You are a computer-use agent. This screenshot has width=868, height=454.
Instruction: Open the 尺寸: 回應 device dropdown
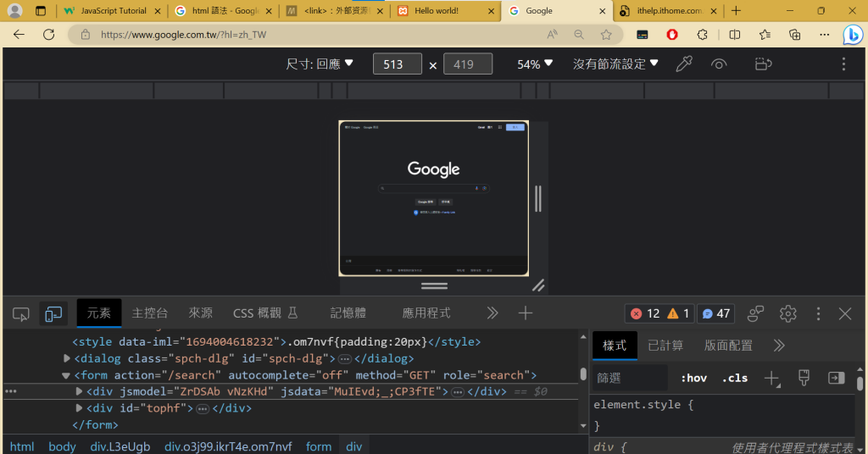point(320,64)
